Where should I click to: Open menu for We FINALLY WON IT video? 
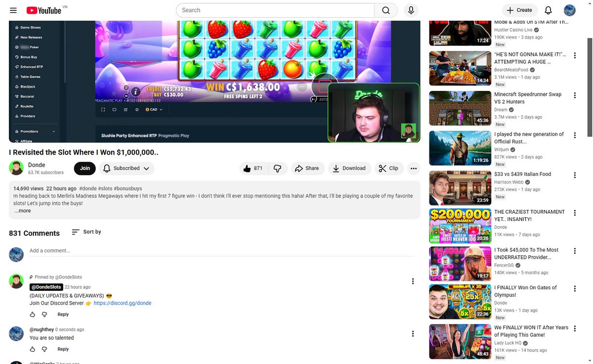pyautogui.click(x=575, y=328)
